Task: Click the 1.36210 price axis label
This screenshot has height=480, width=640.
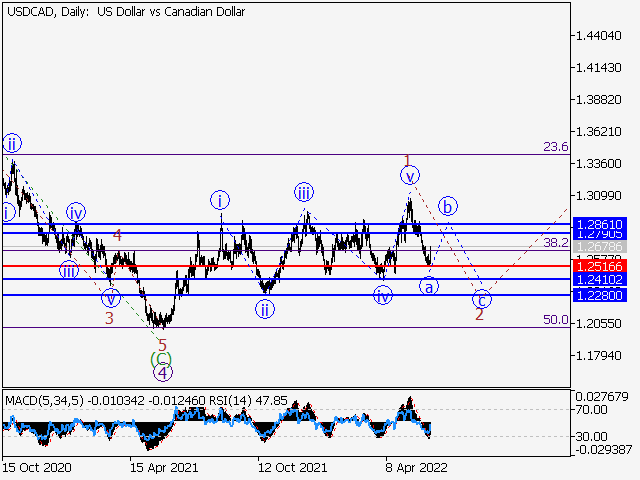Action: point(598,132)
